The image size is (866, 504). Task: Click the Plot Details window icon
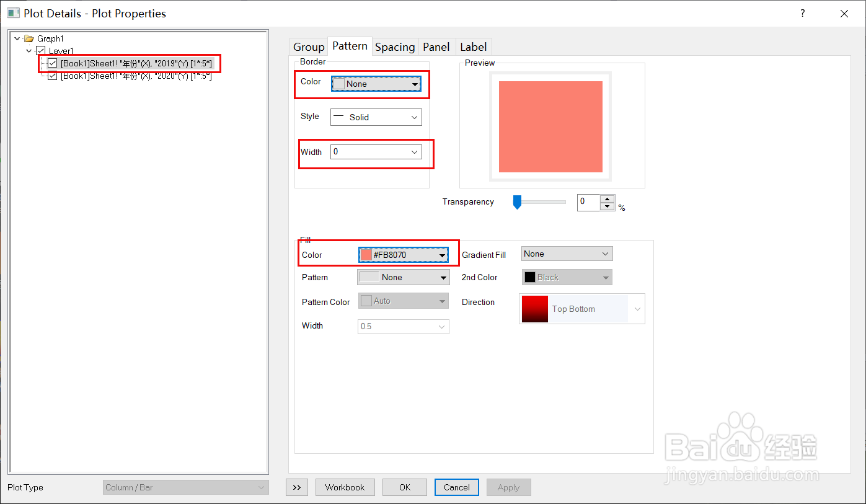[13, 13]
